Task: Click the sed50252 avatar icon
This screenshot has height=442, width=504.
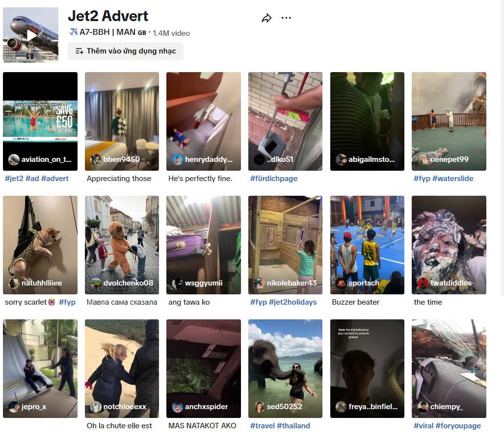Action: click(260, 407)
